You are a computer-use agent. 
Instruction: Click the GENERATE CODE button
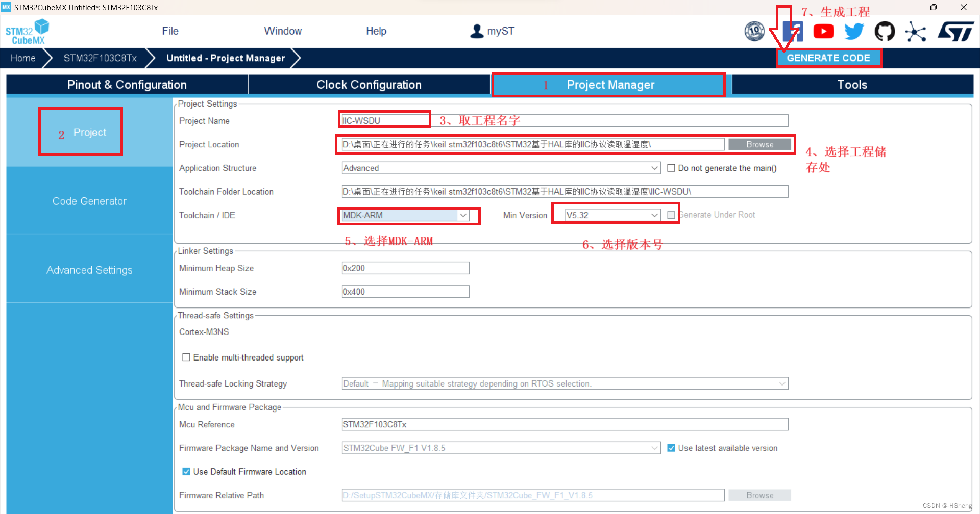pyautogui.click(x=828, y=58)
